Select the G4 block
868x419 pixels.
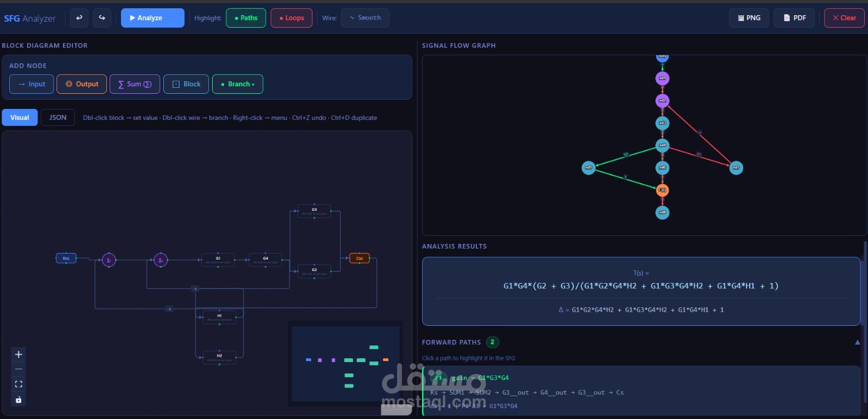[x=265, y=260]
